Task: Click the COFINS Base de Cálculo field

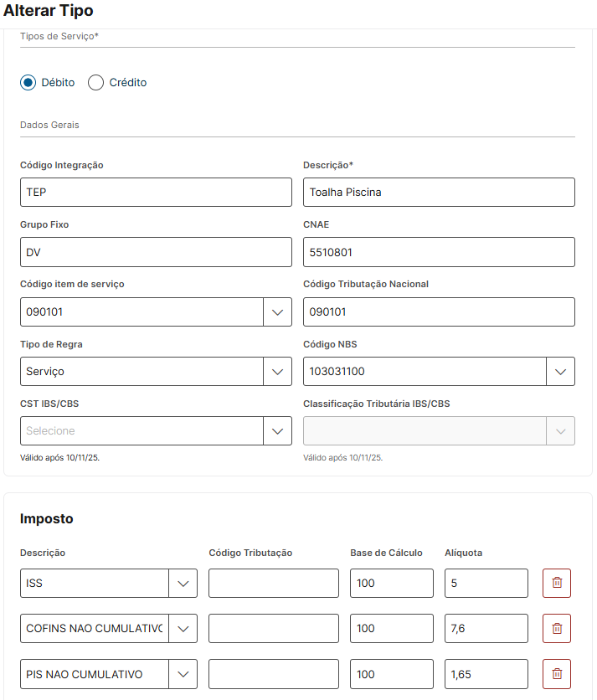Action: click(391, 629)
